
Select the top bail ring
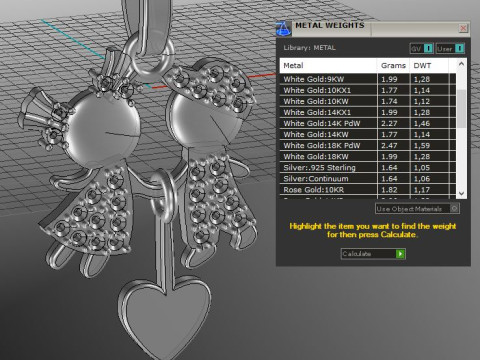coord(150,55)
